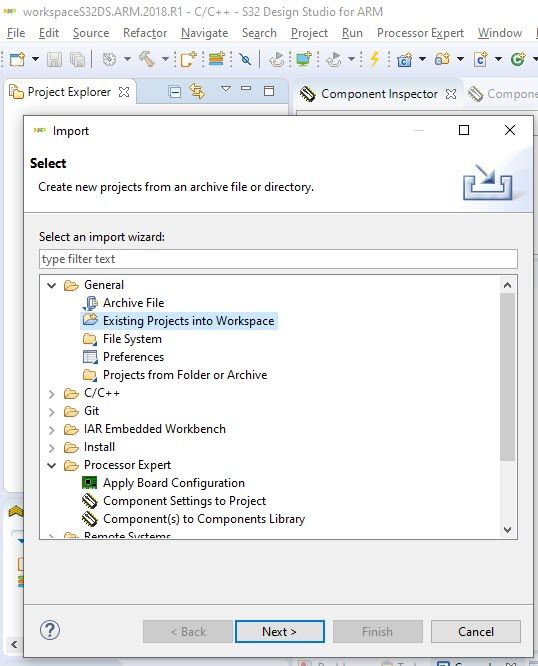Open the Edit menu
This screenshot has height=666, width=538.
coord(49,33)
